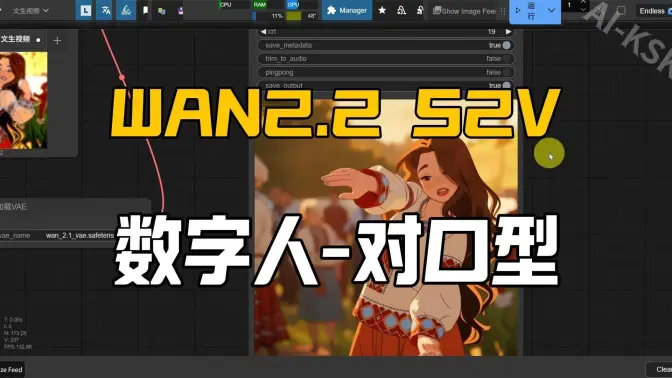This screenshot has height=378, width=672.
Task: Click the GPU usage monitor
Action: pyautogui.click(x=302, y=5)
